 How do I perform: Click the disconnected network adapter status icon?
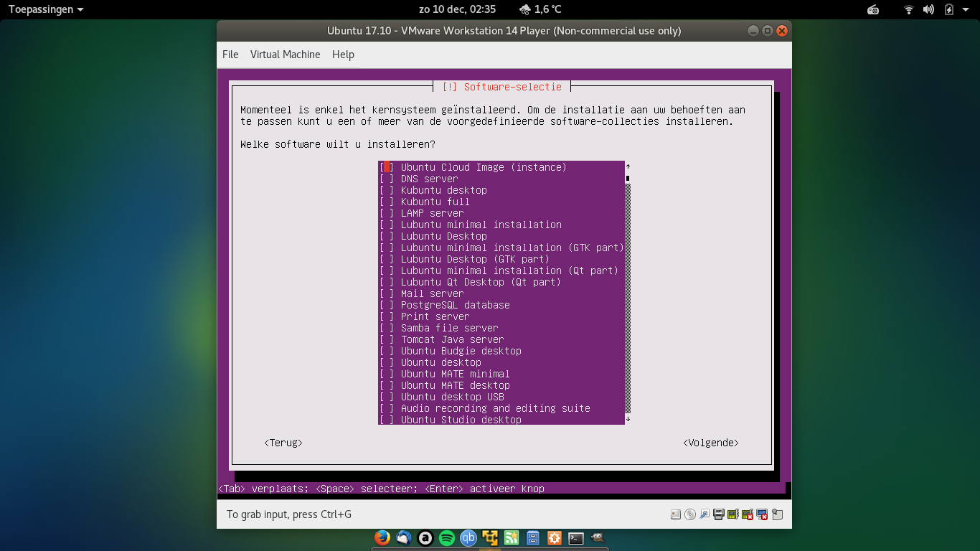pos(748,514)
